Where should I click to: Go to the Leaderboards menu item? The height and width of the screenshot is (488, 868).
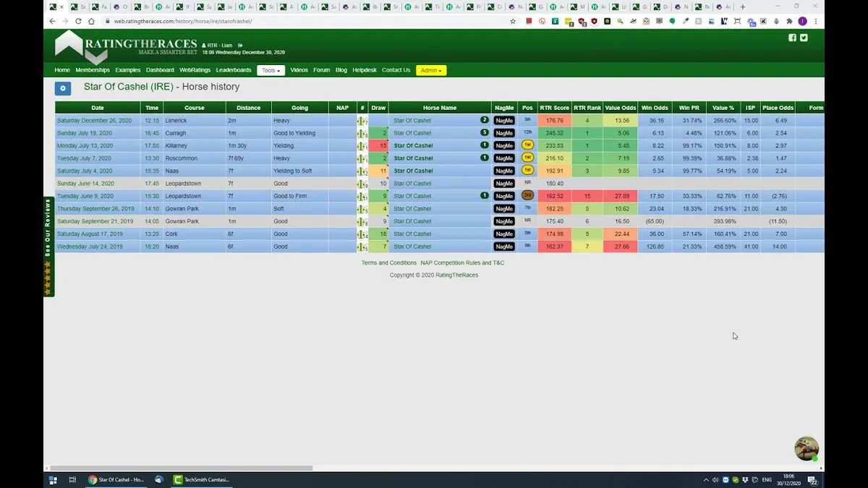[234, 70]
